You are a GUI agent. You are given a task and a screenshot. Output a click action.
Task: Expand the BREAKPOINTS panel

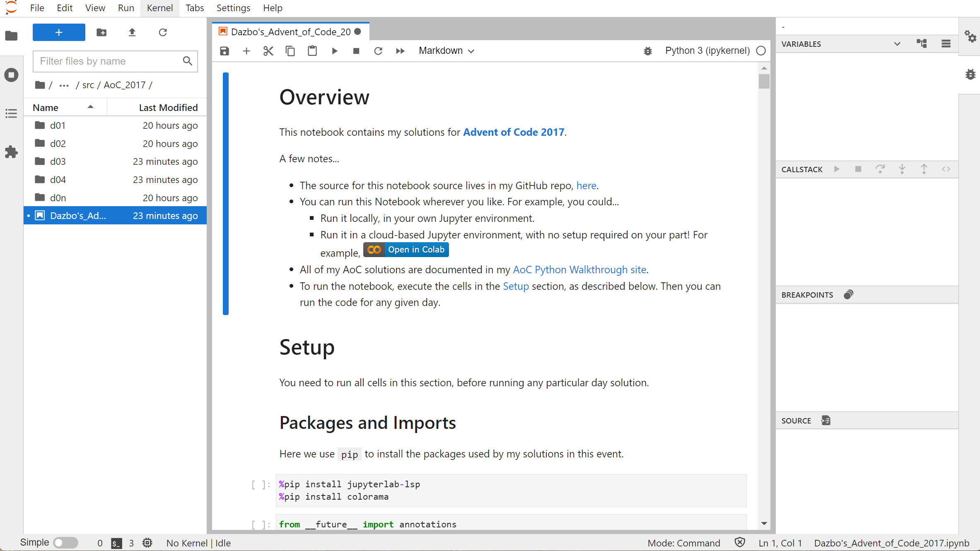(x=807, y=294)
